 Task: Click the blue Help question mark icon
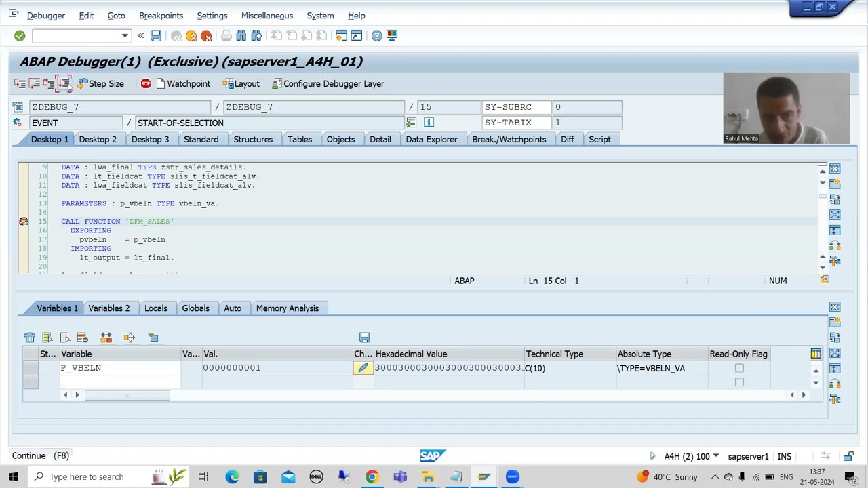click(376, 35)
